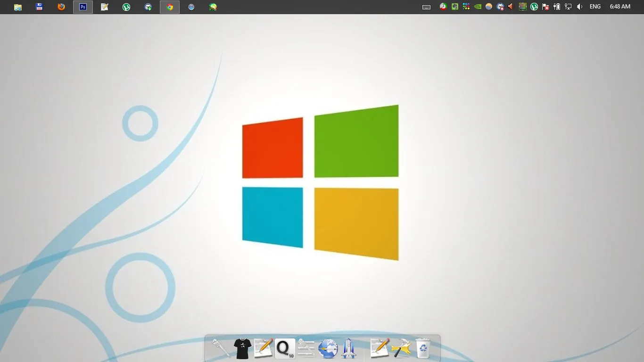Open the notepad-pencil dock icon next to Q10
Viewport: 644px width, 362px height.
tap(264, 348)
